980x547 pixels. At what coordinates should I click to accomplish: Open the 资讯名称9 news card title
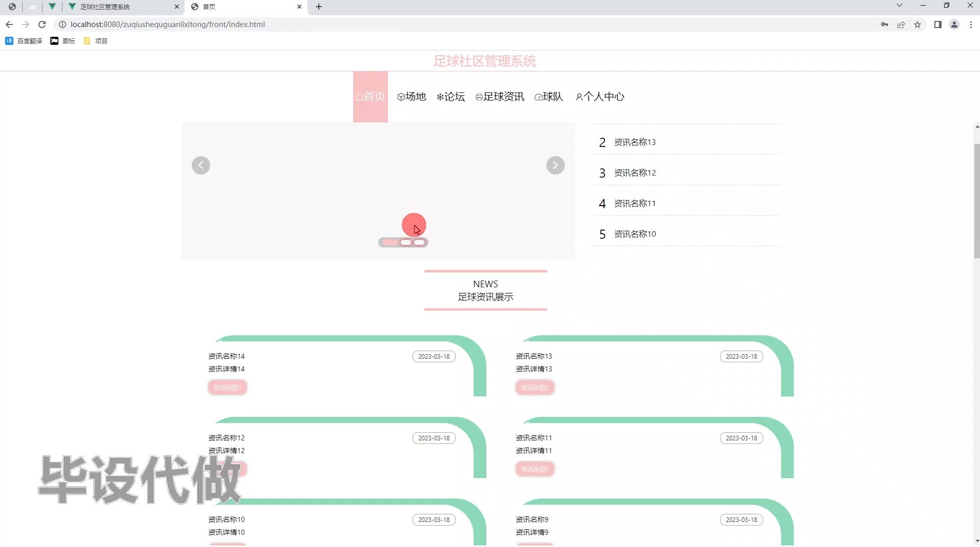click(x=532, y=519)
